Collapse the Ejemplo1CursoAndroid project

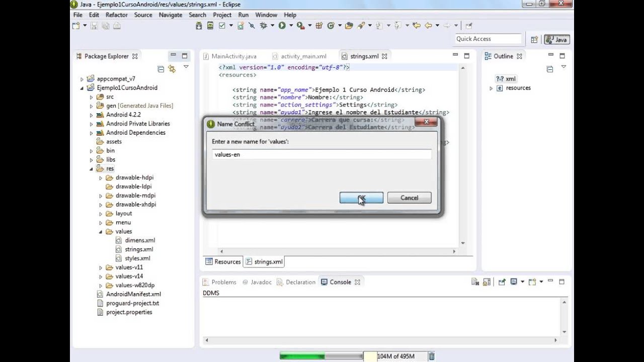click(82, 88)
